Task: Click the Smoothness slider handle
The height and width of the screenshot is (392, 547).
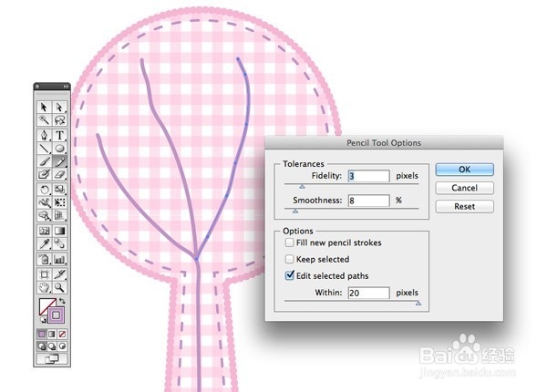Action: point(295,211)
